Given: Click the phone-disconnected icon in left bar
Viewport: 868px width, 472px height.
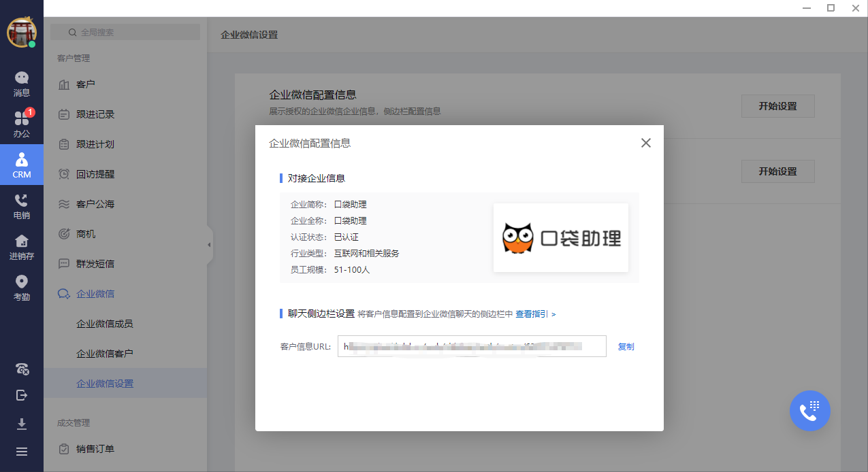Looking at the screenshot, I should 22,369.
